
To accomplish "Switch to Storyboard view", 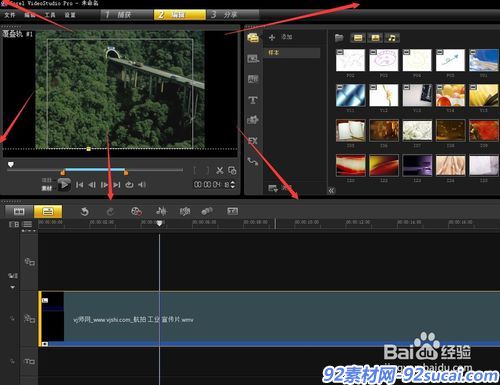I will [19, 211].
